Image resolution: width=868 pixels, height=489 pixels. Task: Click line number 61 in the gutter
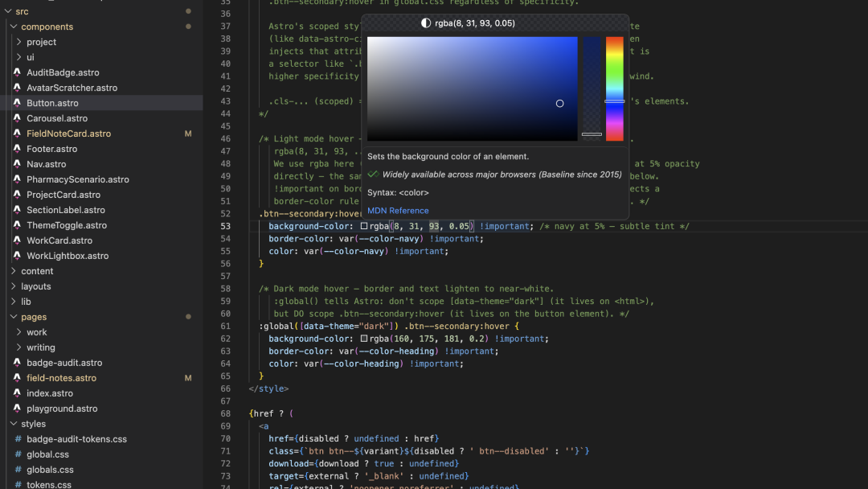pyautogui.click(x=225, y=327)
